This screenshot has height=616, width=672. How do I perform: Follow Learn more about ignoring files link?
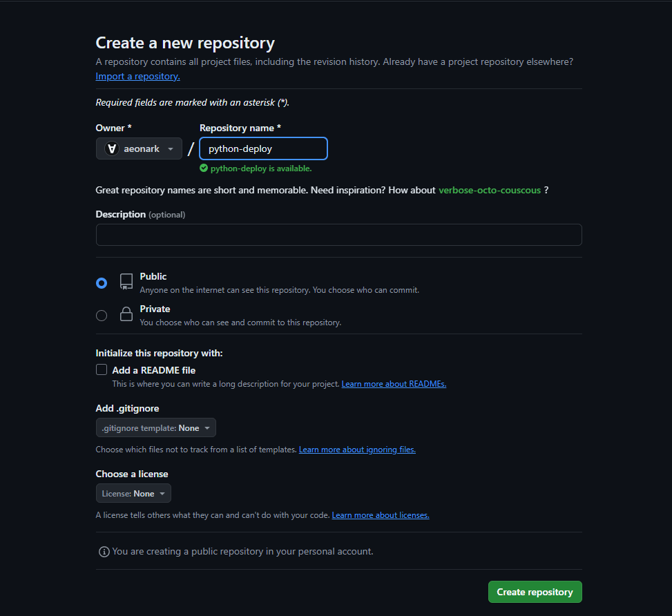pyautogui.click(x=357, y=450)
